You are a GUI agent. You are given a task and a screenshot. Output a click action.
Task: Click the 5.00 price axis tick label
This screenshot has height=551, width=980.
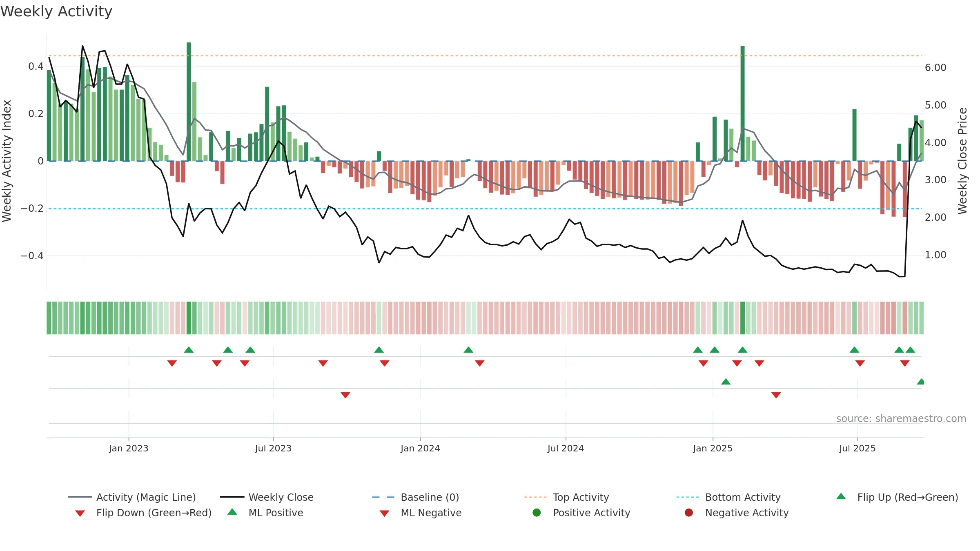pos(935,105)
